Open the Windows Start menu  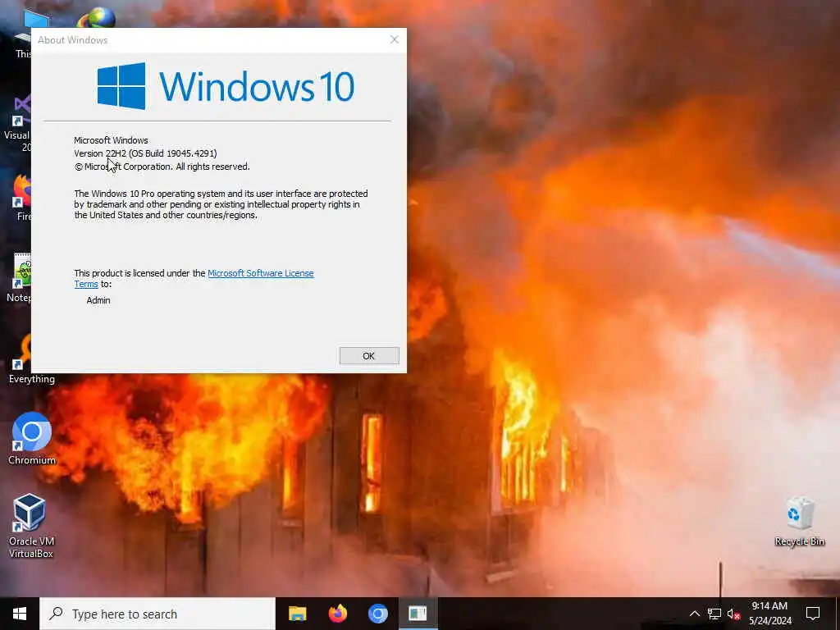tap(20, 614)
